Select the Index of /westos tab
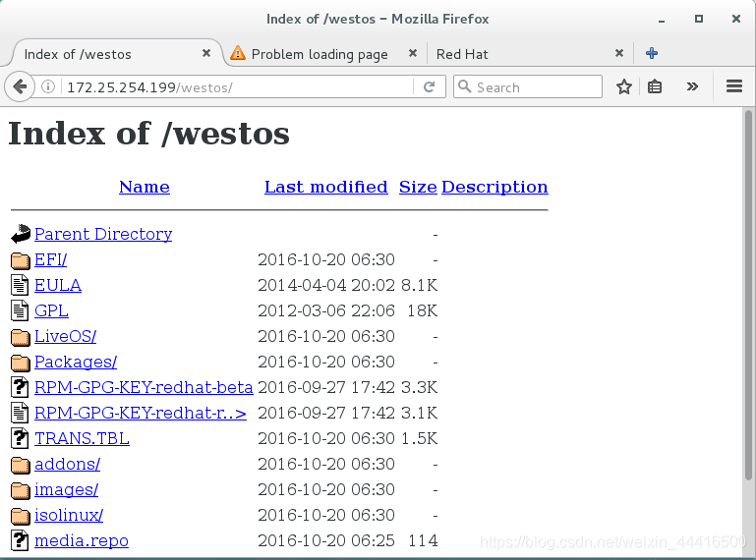756x560 pixels. [116, 53]
